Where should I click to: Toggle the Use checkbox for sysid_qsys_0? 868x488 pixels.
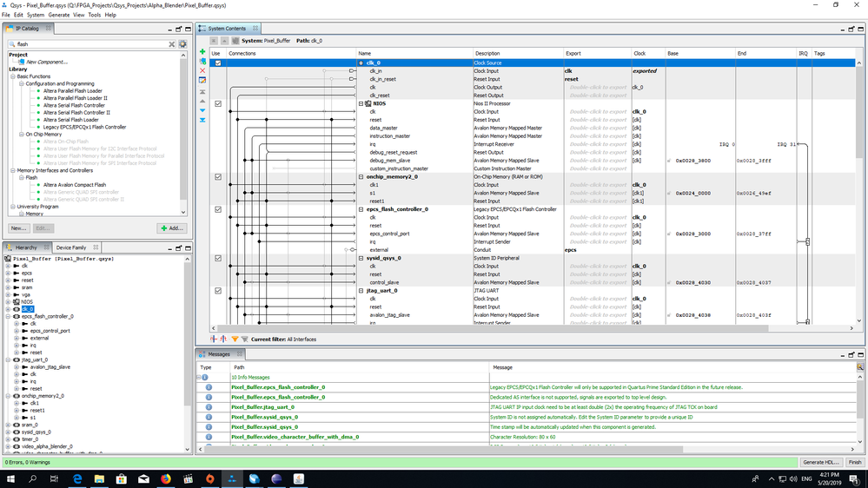click(218, 259)
